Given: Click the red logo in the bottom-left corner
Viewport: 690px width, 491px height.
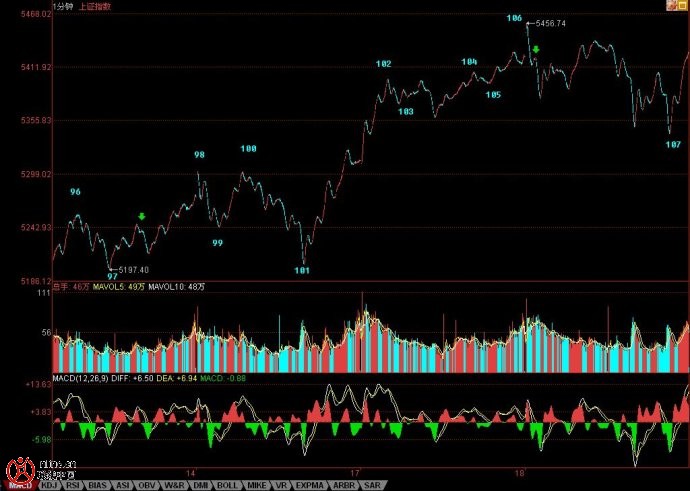Looking at the screenshot, I should coord(18,468).
